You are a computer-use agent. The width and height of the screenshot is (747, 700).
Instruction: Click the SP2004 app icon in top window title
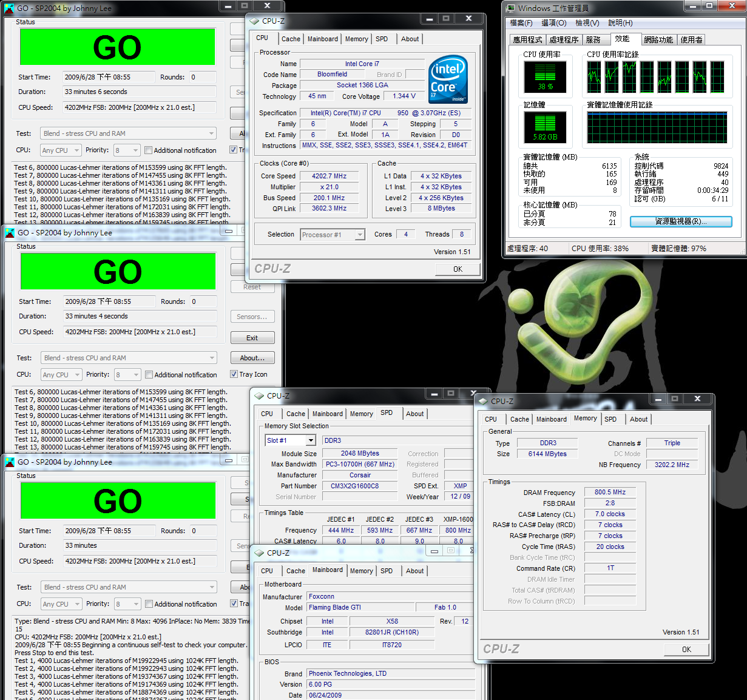click(9, 8)
